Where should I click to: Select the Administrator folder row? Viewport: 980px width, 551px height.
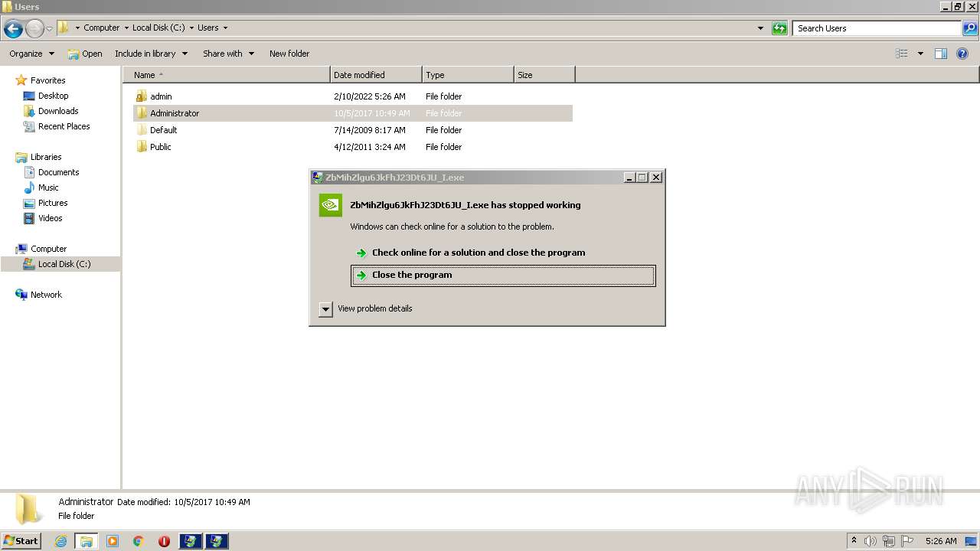[x=353, y=113]
